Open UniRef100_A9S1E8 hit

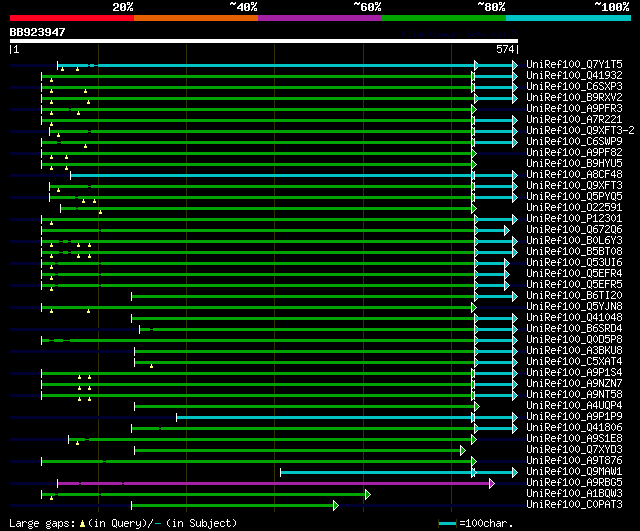click(x=574, y=439)
